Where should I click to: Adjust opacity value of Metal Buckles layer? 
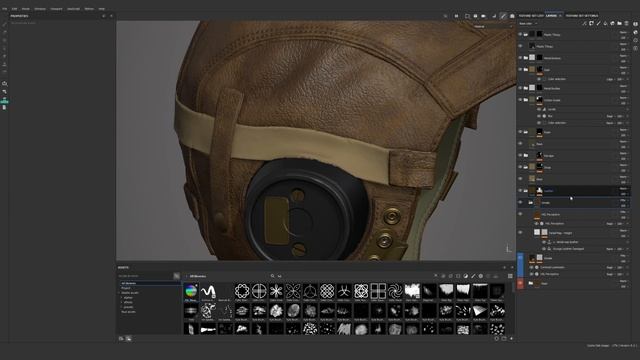point(623,91)
